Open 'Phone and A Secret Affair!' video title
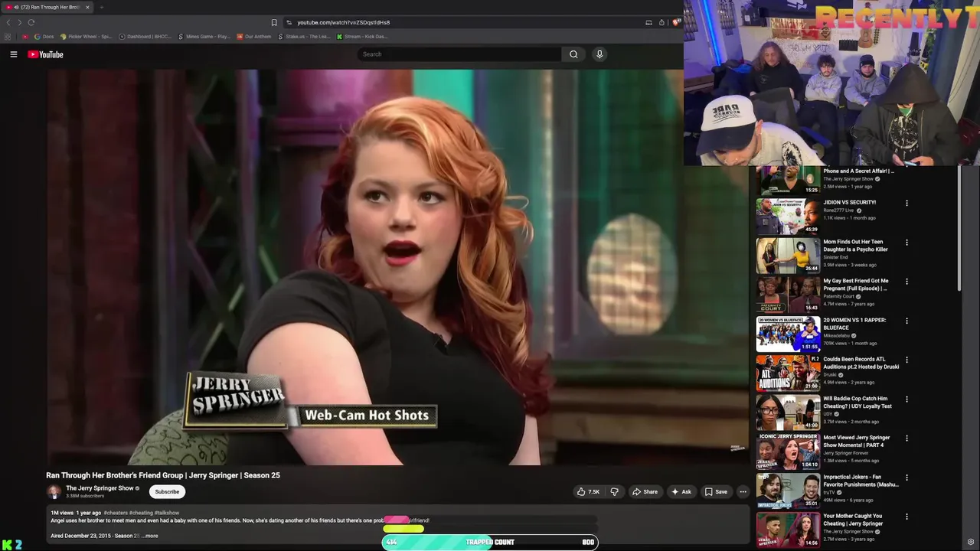980x551 pixels. (x=858, y=171)
